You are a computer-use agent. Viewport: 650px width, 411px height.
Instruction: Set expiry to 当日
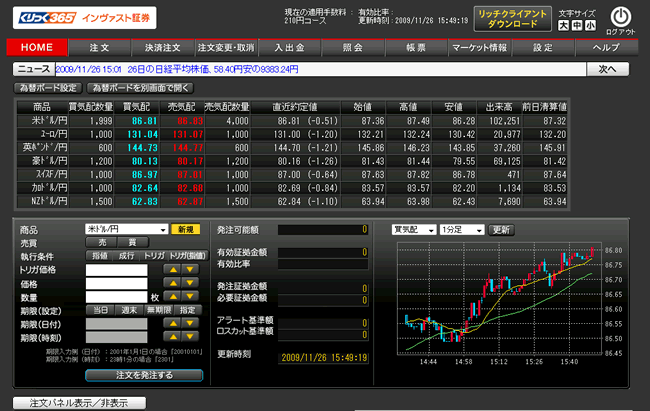tap(100, 310)
